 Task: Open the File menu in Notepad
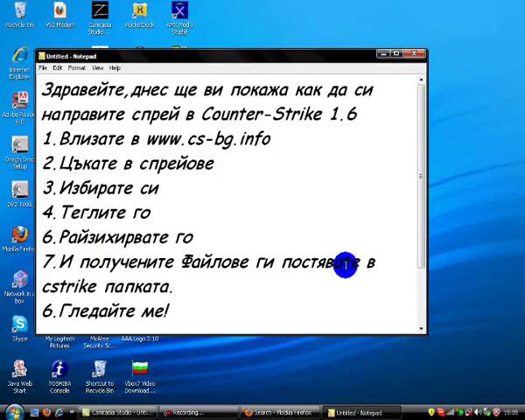[43, 67]
